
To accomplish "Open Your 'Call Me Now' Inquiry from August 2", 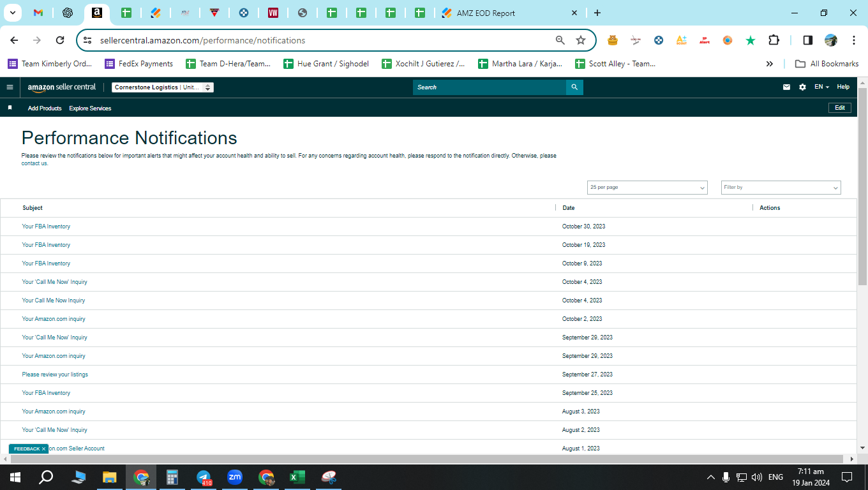I will [x=55, y=430].
